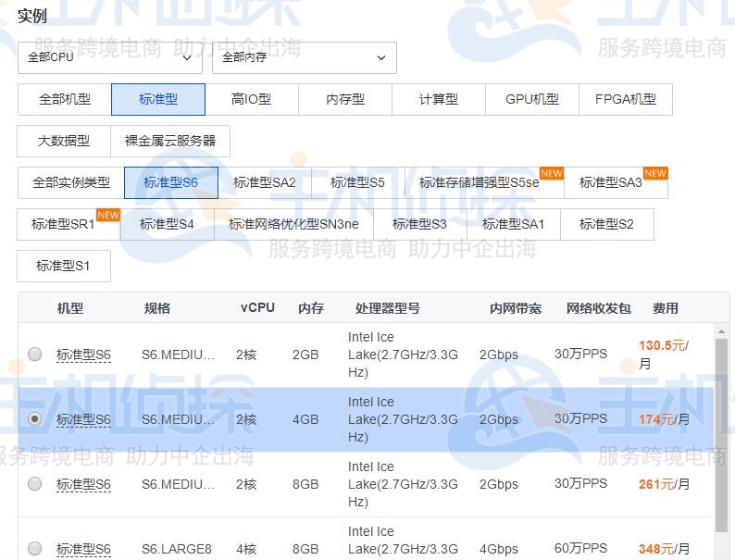Viewport: 735px width, 560px height.
Task: Click the instance table vertical scrollbar
Action: click(721, 435)
